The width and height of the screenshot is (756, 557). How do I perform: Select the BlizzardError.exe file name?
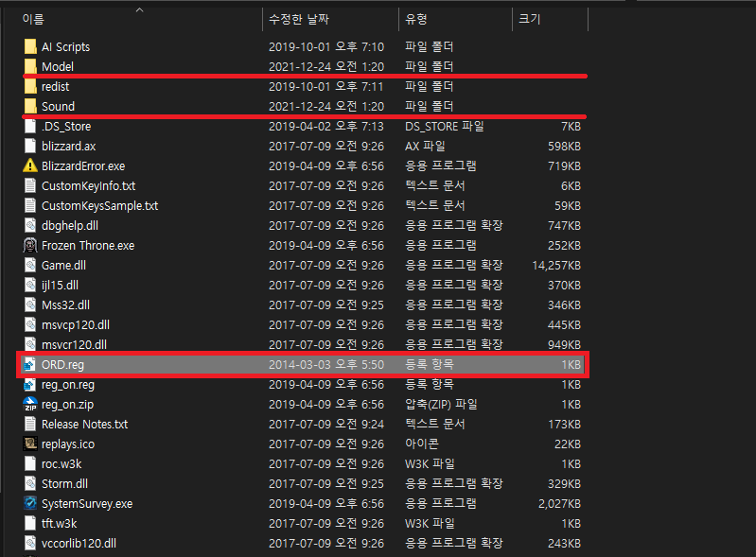83,166
